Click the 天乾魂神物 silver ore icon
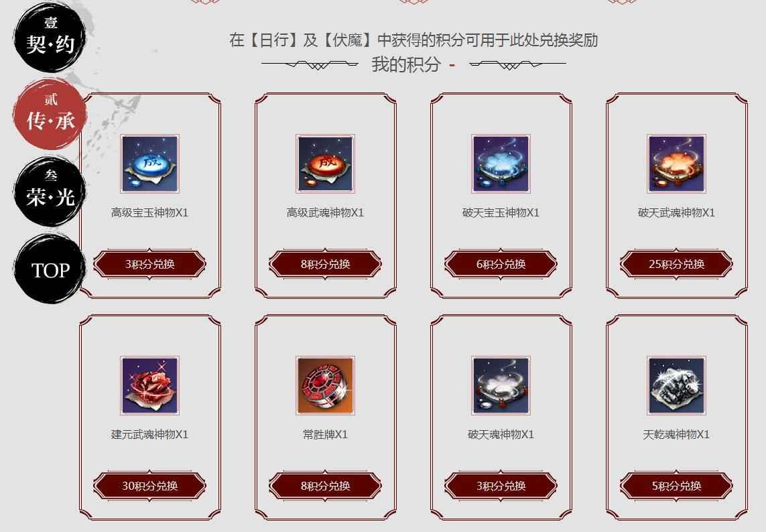The image size is (766, 532). click(677, 385)
